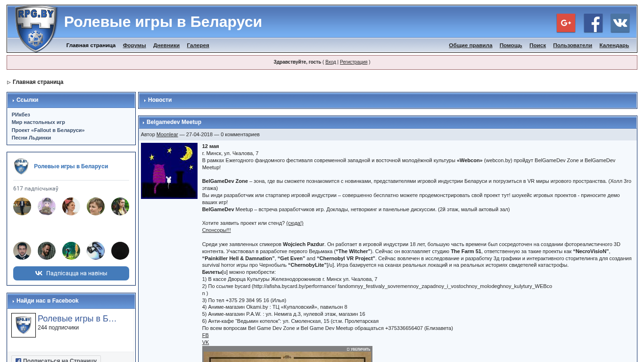Open VK widget title Ролевые игры в Беларуси
644x362 pixels.
coord(71,166)
